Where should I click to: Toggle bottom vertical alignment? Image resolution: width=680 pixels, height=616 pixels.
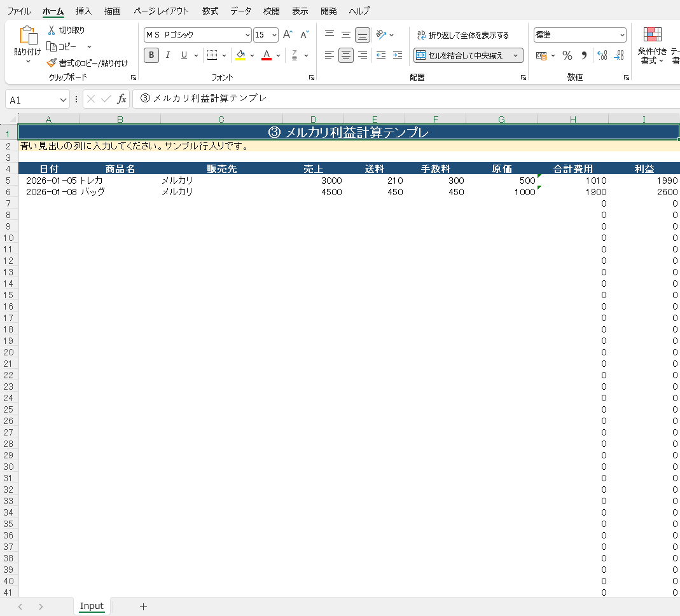point(363,35)
